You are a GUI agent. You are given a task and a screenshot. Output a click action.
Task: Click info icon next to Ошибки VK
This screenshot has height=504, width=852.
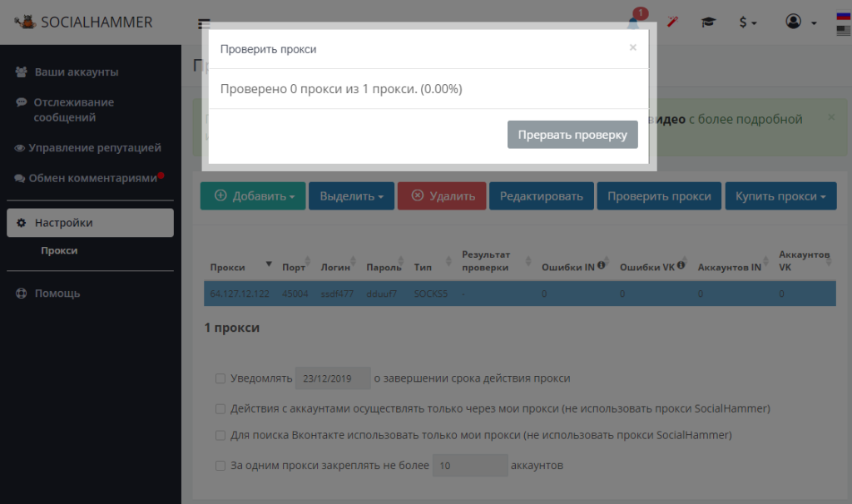point(681,265)
